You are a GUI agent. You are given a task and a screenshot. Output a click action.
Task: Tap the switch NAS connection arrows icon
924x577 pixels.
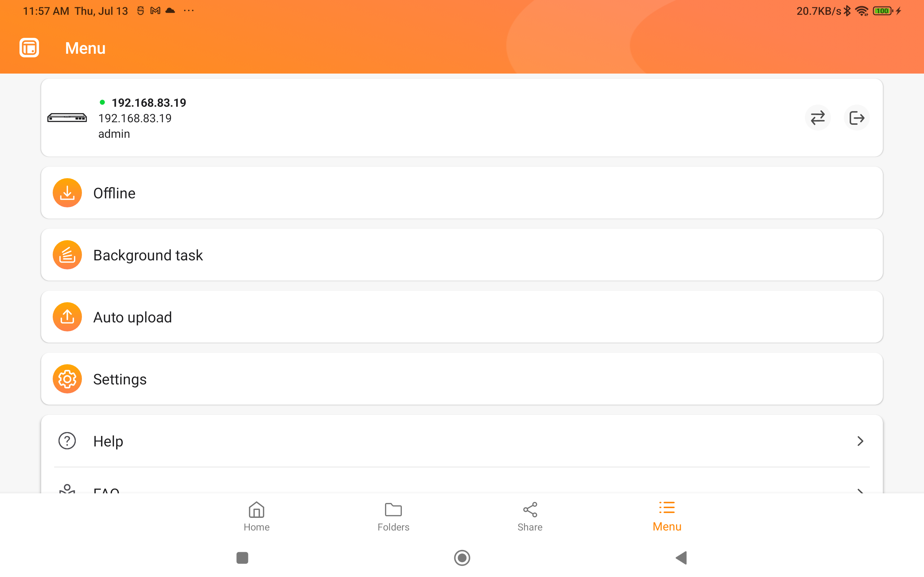point(818,118)
